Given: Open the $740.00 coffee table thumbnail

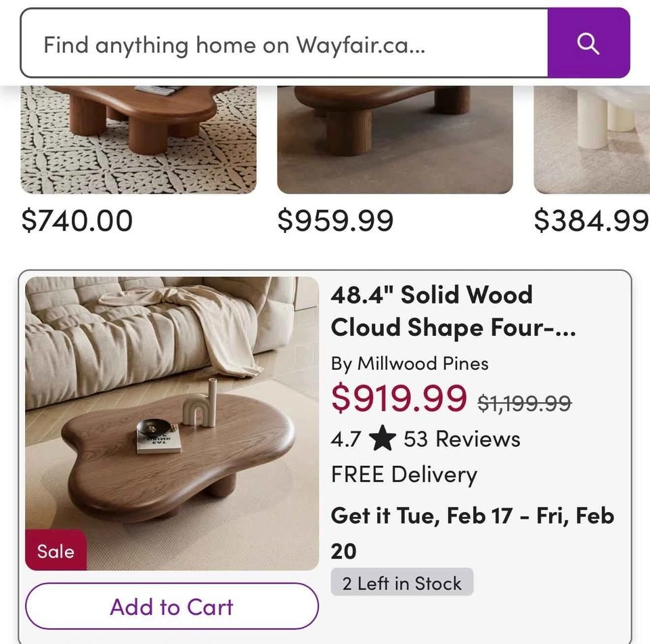Looking at the screenshot, I should [139, 139].
